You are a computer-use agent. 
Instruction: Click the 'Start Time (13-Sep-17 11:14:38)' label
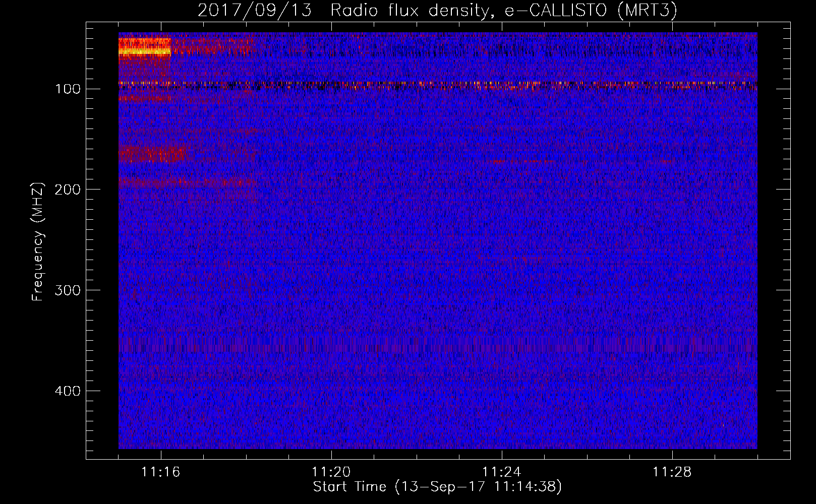437,487
